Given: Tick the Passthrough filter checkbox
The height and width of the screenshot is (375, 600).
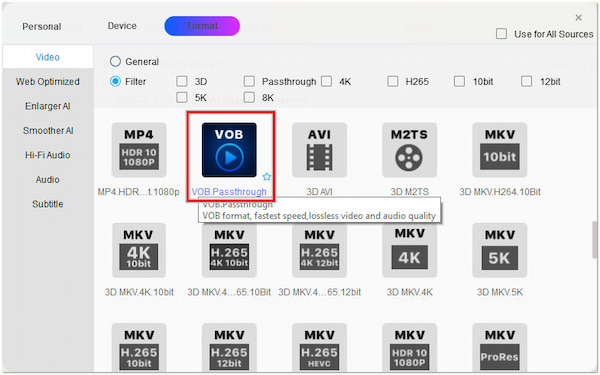Looking at the screenshot, I should (x=249, y=82).
